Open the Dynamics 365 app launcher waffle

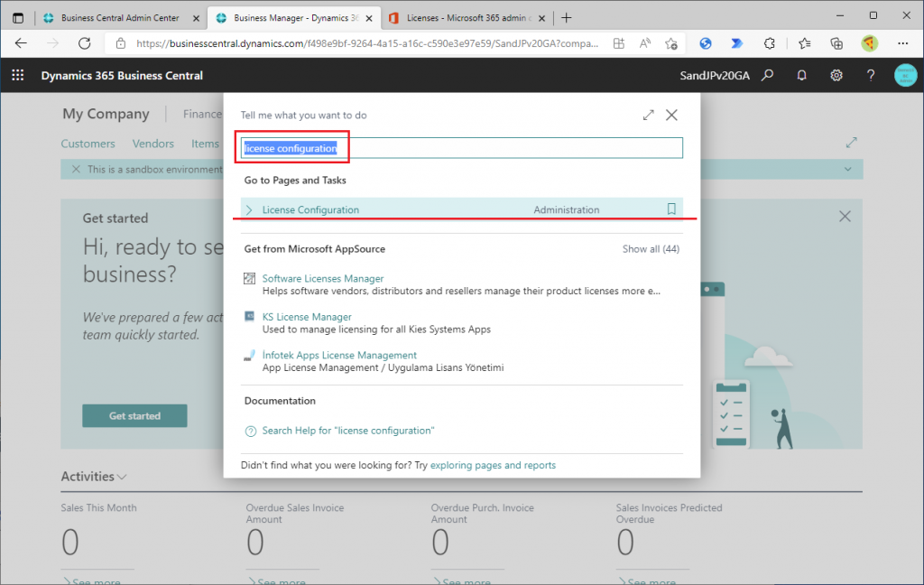pyautogui.click(x=18, y=76)
